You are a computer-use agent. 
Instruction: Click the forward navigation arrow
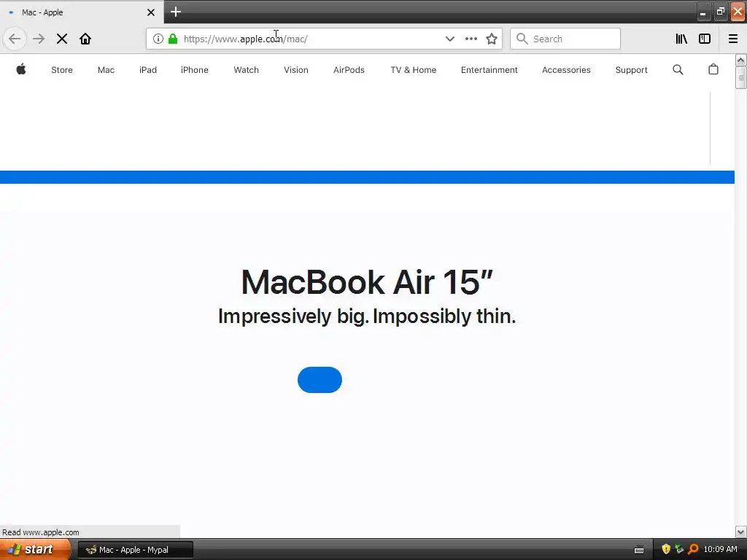click(39, 39)
